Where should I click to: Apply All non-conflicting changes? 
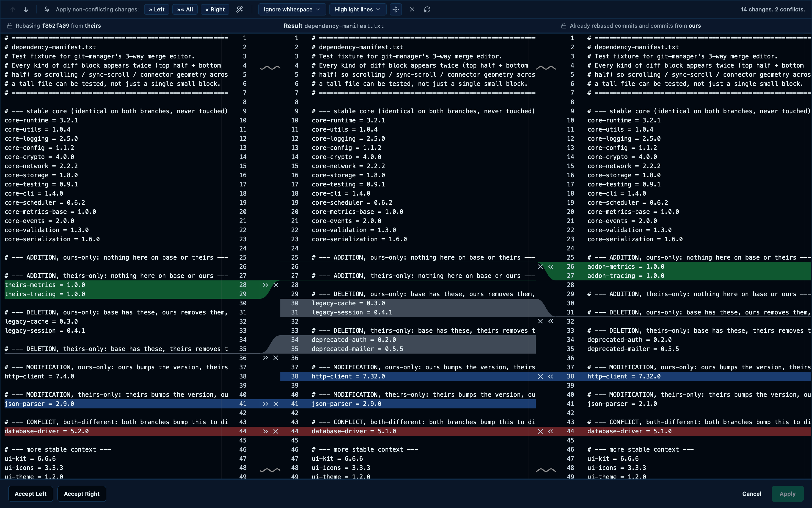coord(185,9)
